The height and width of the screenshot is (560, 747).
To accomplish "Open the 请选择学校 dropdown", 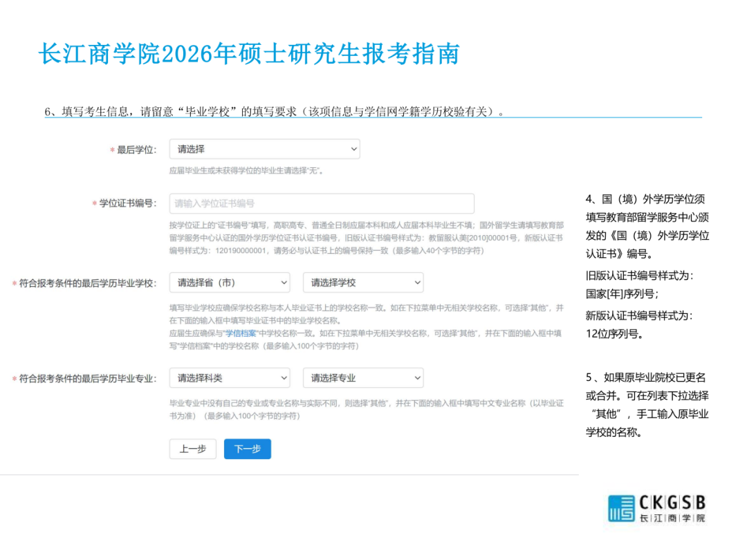I will (363, 283).
